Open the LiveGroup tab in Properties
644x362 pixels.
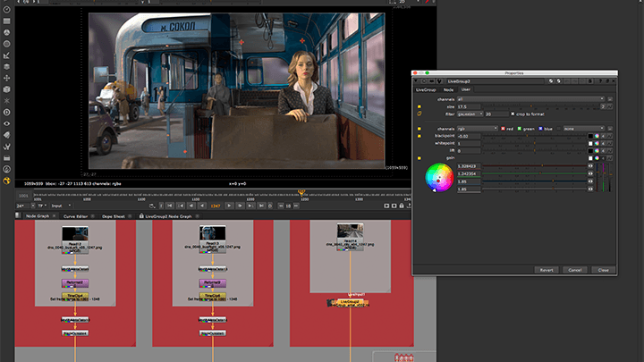[x=426, y=89]
